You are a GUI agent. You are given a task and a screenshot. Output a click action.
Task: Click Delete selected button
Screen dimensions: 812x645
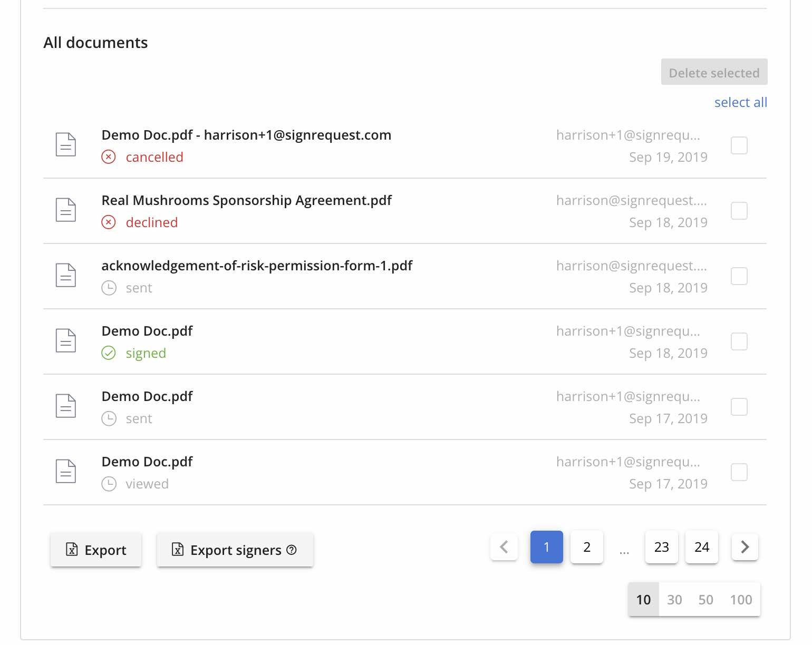coord(714,72)
